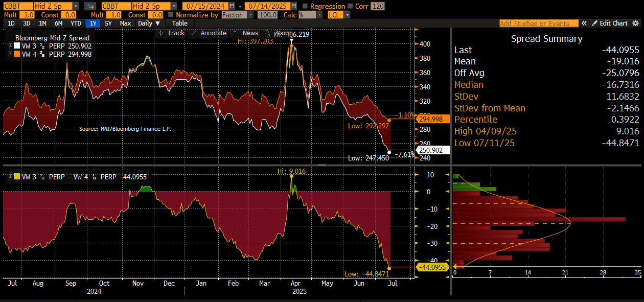The width and height of the screenshot is (644, 302).
Task: Open the LCL currency dropdown
Action: coord(347,14)
